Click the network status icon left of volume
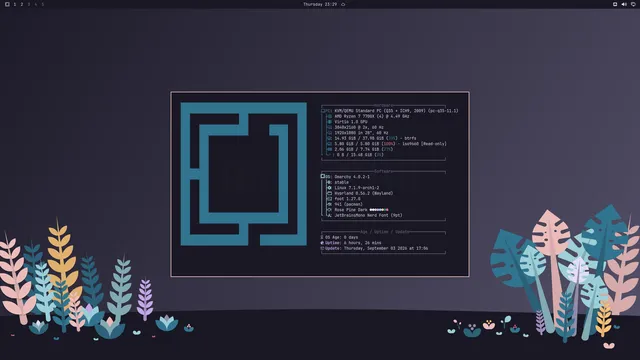The height and width of the screenshot is (360, 640). [x=615, y=4]
